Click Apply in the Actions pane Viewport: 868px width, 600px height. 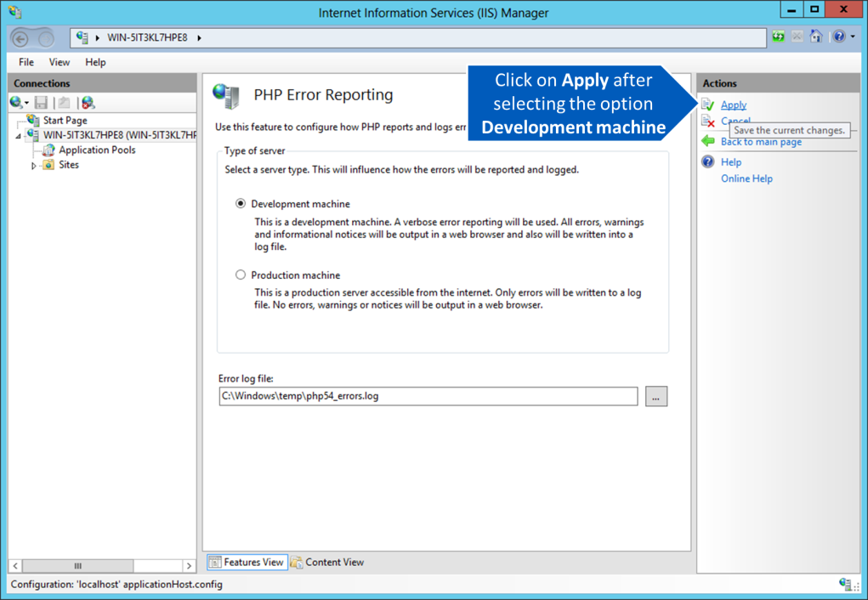click(734, 105)
